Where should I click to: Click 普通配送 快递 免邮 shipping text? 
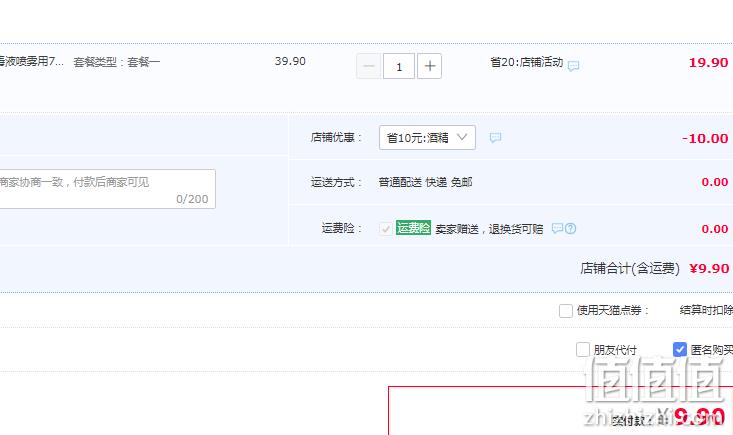click(x=425, y=182)
